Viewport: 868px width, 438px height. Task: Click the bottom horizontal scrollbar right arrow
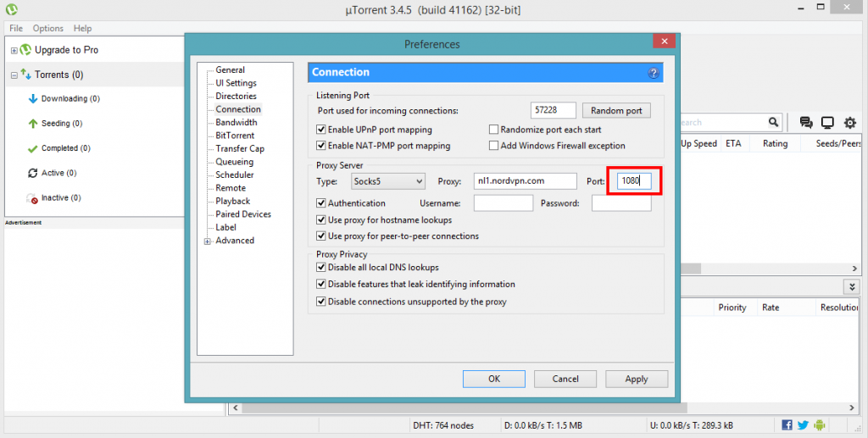852,408
